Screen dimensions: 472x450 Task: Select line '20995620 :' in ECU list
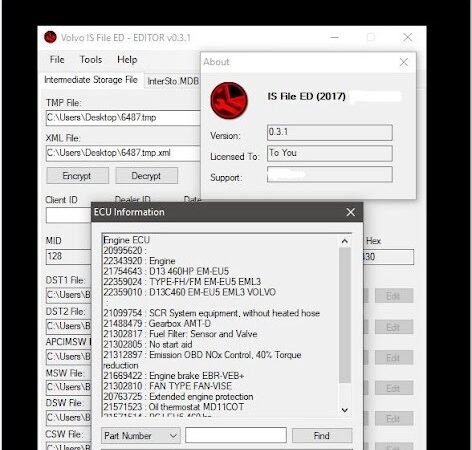coord(125,251)
